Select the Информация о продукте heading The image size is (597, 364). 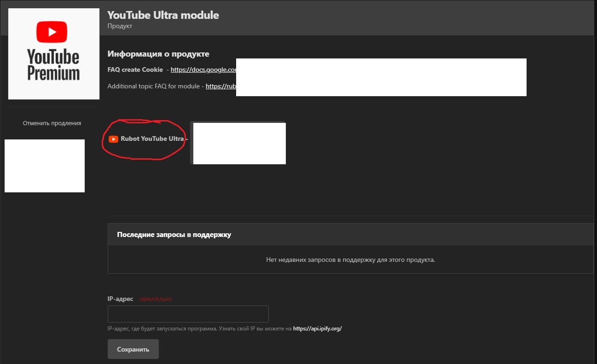tap(158, 54)
